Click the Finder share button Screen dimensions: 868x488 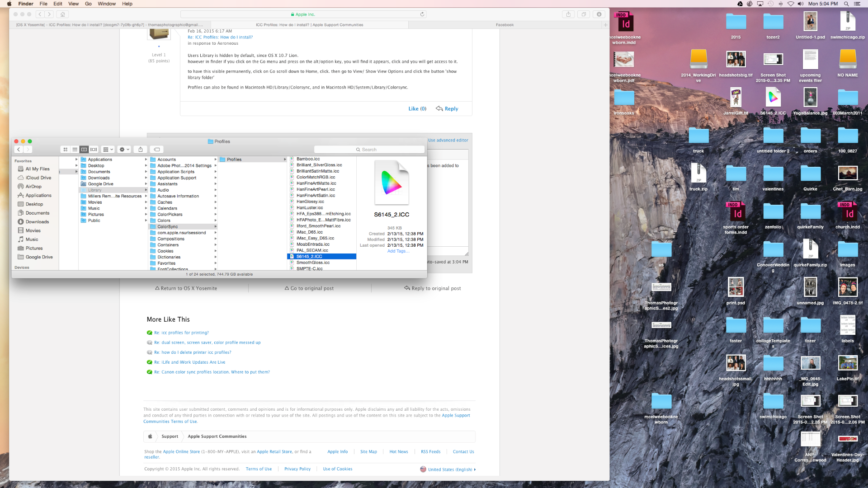(x=141, y=150)
